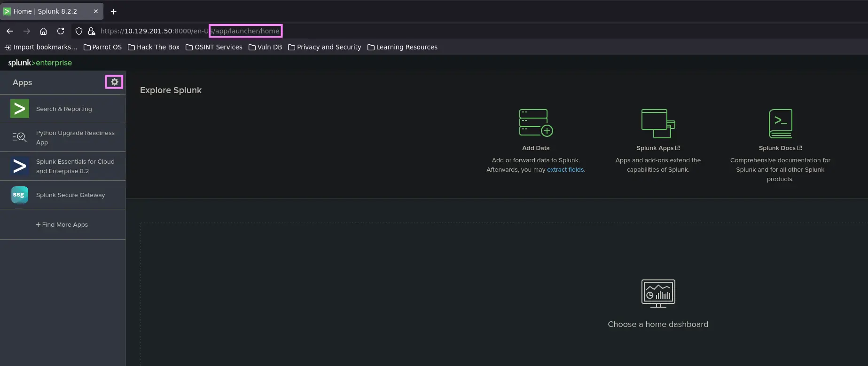The image size is (868, 366).
Task: Expand the OSINT Services bookmark folder
Action: click(x=214, y=47)
